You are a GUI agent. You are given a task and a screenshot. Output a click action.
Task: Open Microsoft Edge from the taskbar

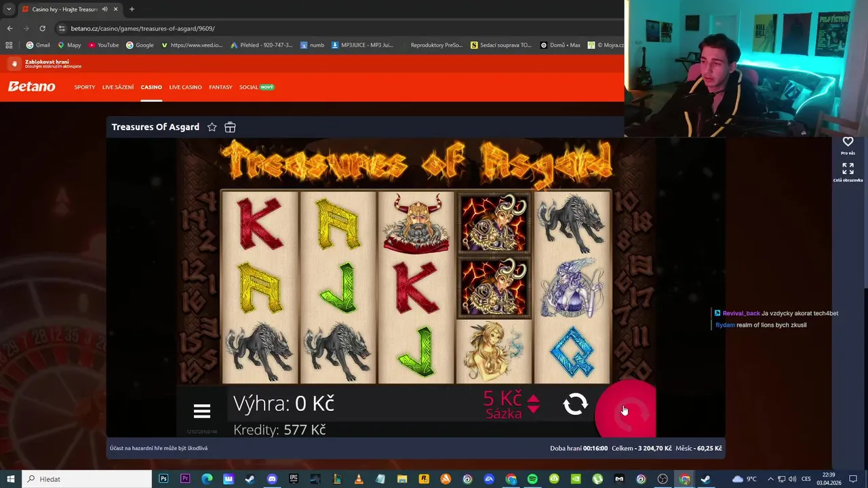(x=207, y=479)
